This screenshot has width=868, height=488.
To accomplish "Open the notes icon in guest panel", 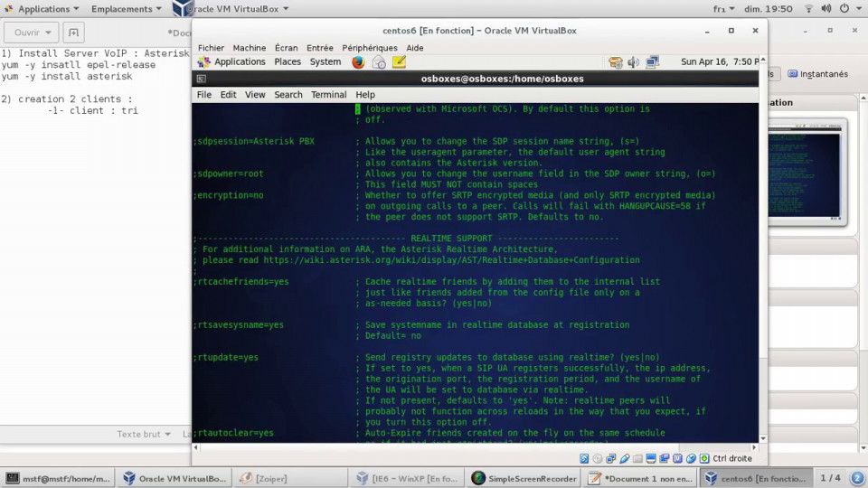I will click(399, 62).
